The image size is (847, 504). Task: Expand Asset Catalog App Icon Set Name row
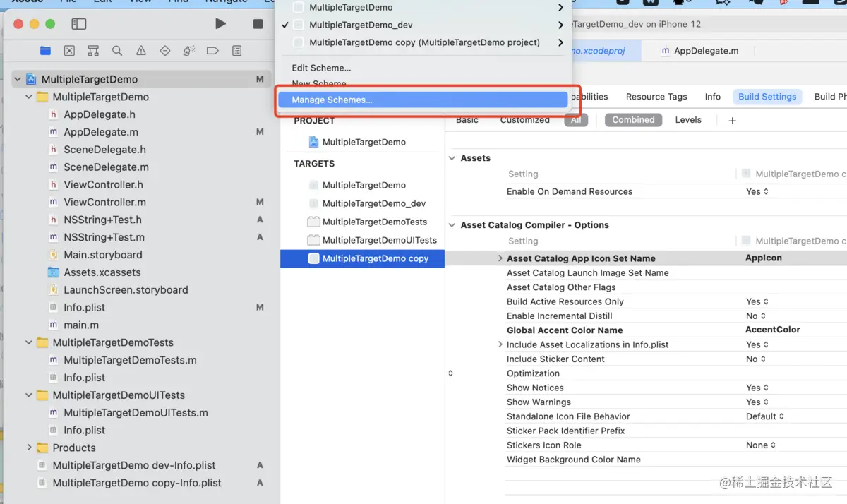[500, 258]
